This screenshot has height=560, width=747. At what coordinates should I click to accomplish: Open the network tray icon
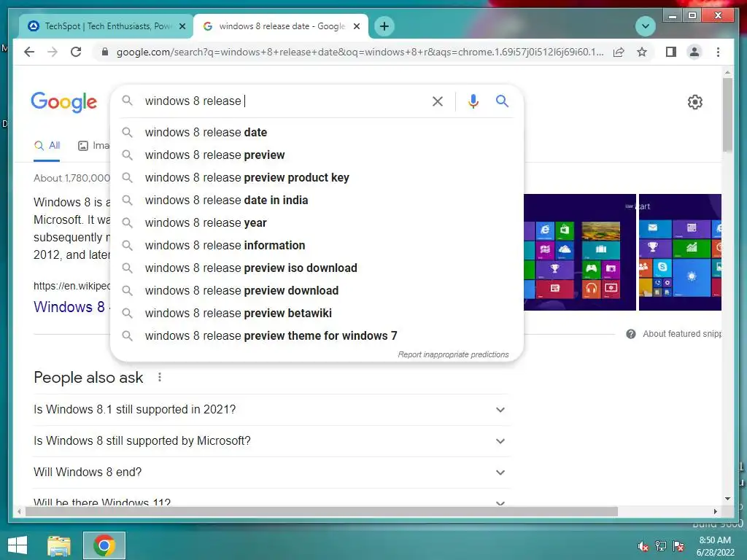661,546
